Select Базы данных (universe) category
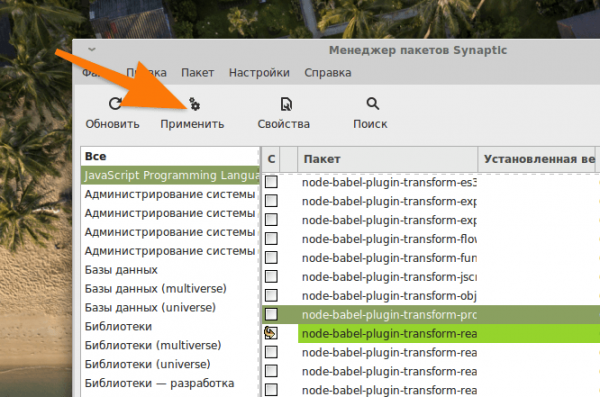This screenshot has width=600, height=397. click(x=170, y=308)
